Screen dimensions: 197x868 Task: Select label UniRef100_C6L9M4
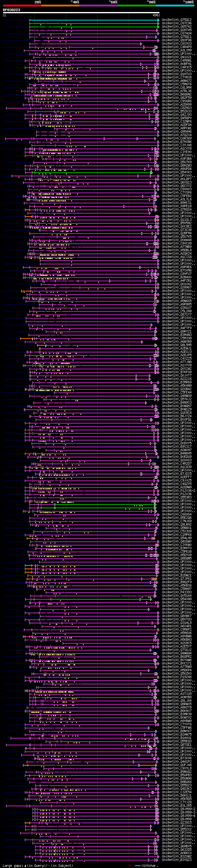coord(177,88)
